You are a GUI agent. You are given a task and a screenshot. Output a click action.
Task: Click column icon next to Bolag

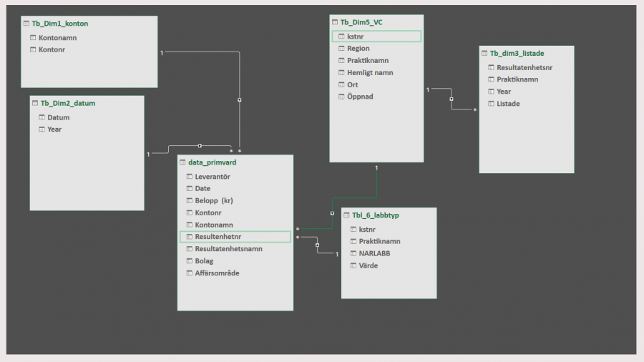(x=190, y=261)
